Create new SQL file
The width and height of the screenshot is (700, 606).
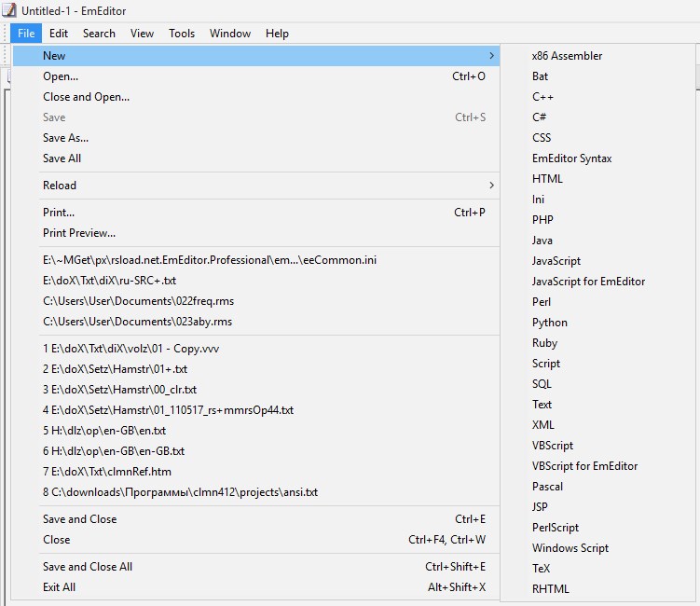(x=598, y=384)
